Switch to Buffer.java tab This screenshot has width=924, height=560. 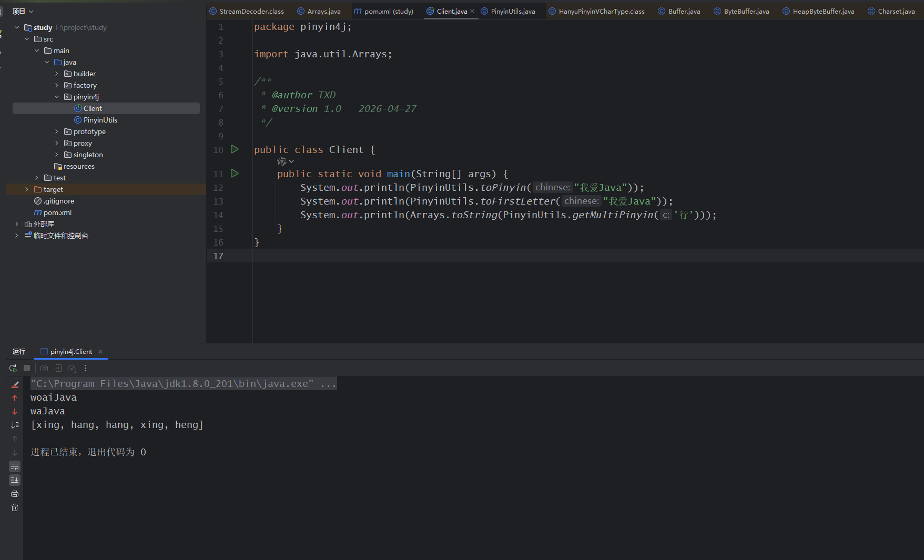[679, 11]
